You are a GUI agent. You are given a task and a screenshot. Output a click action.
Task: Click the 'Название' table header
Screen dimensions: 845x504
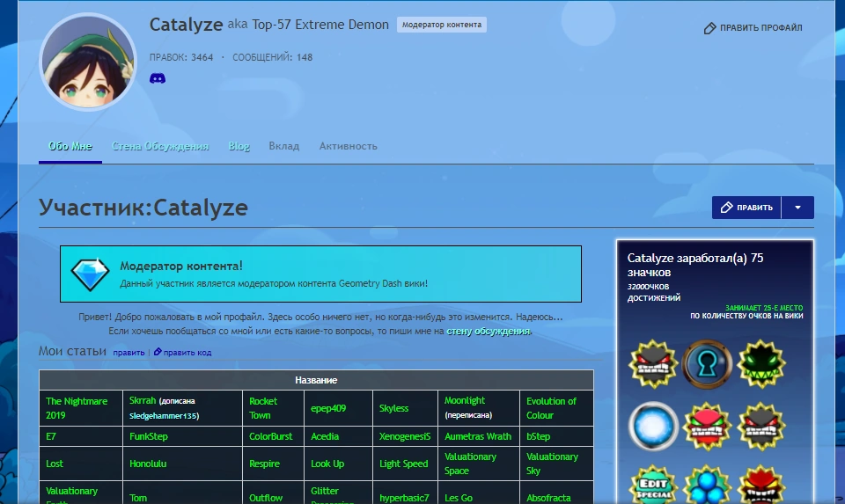[316, 380]
